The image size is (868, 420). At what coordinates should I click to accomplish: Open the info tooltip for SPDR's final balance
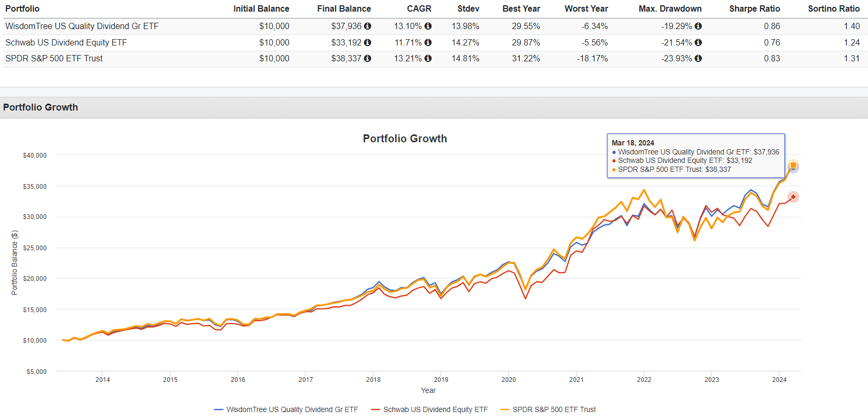[368, 59]
